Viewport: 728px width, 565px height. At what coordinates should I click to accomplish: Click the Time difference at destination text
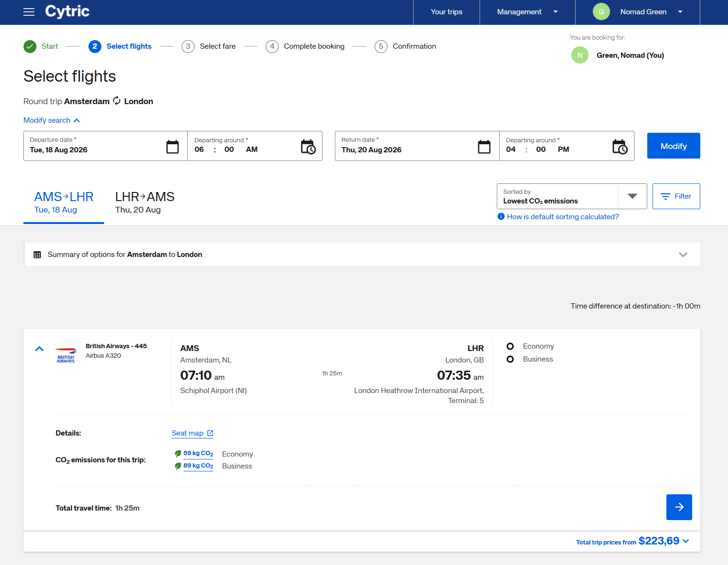[x=635, y=306]
